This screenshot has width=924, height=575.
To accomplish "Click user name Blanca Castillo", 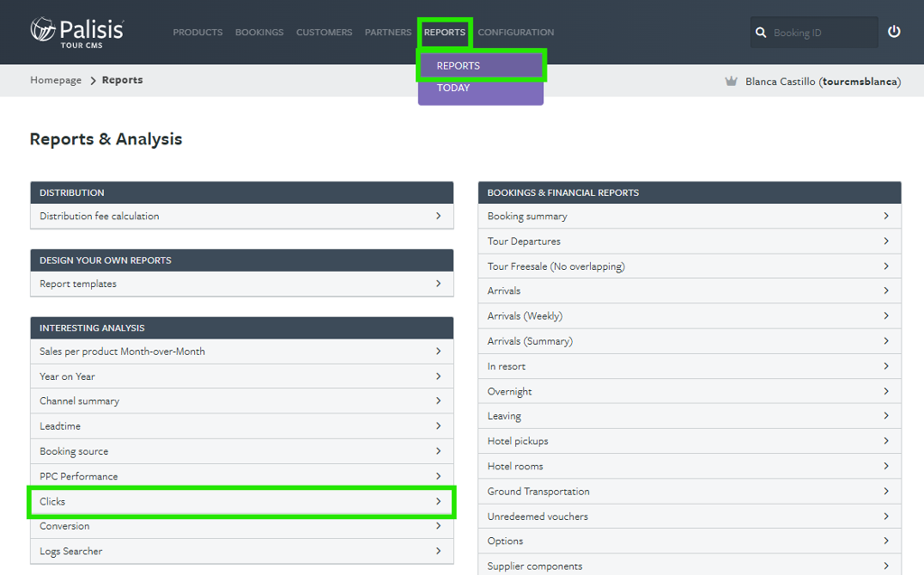I will tap(823, 81).
